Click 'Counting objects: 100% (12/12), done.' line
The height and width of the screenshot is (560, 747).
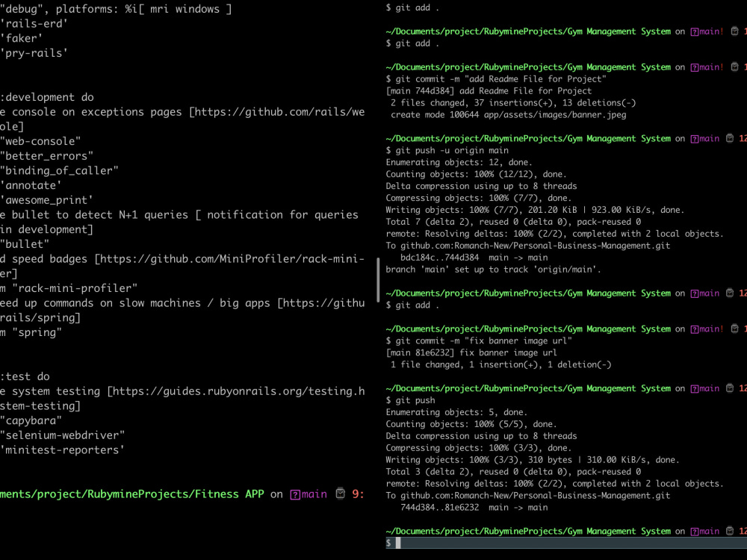point(477,174)
